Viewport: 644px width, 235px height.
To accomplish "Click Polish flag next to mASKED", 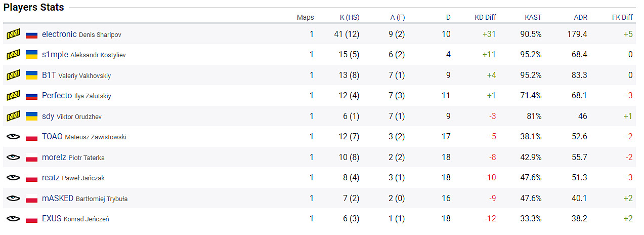I will [x=32, y=199].
